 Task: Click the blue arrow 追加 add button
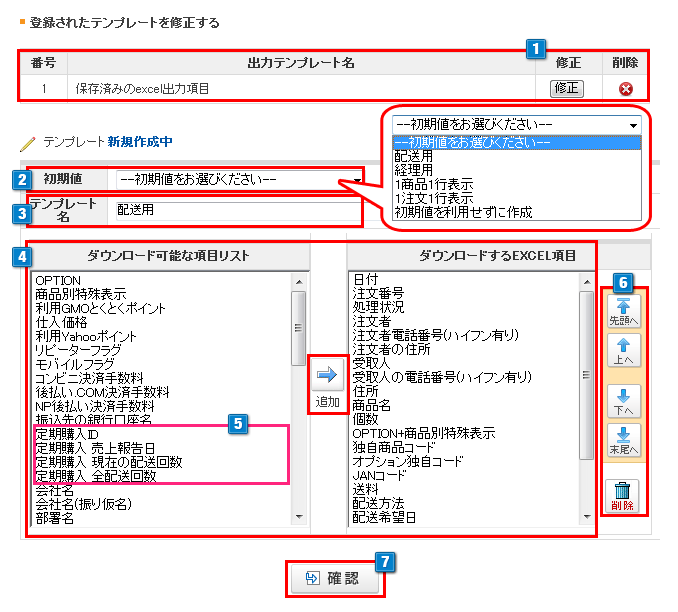tap(329, 382)
